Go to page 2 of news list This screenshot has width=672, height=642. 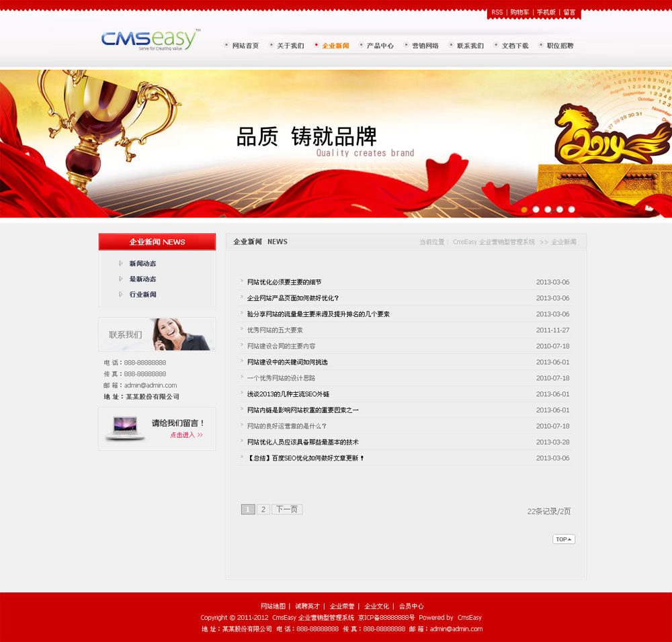(263, 510)
